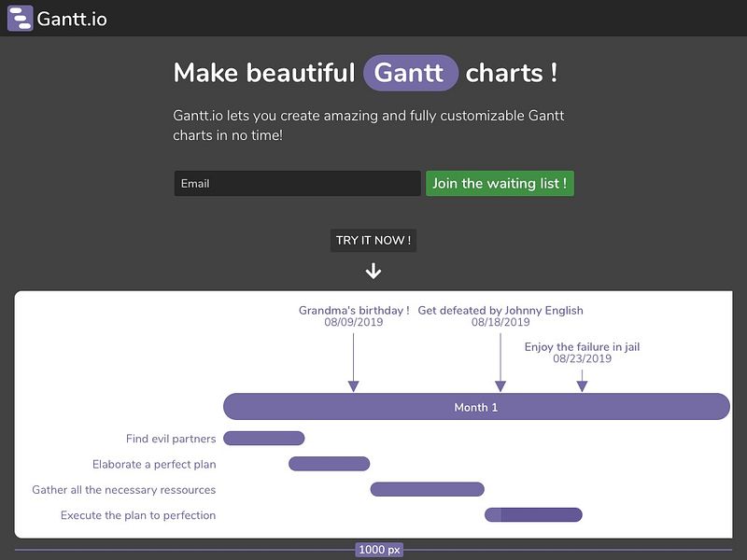Viewport: 747px width, 560px height.
Task: Click the 08/18/2019 milestone date
Action: [500, 322]
